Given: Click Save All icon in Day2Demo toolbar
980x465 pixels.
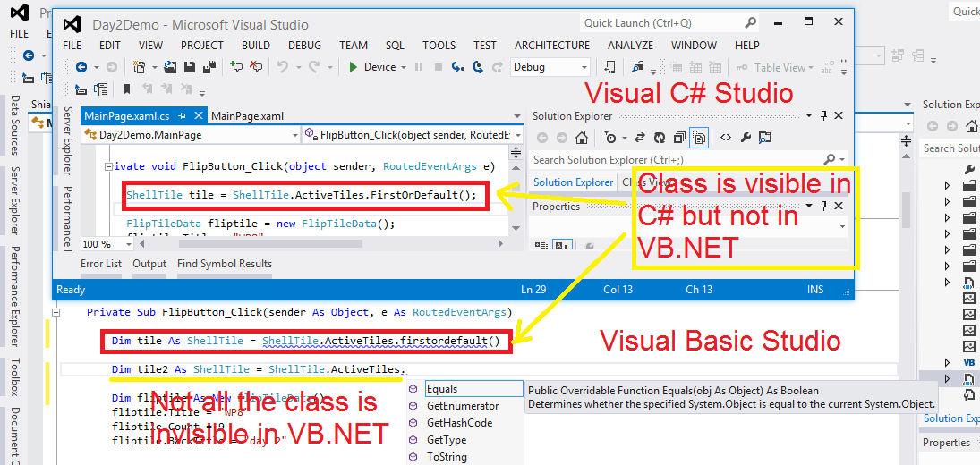Looking at the screenshot, I should tap(210, 67).
